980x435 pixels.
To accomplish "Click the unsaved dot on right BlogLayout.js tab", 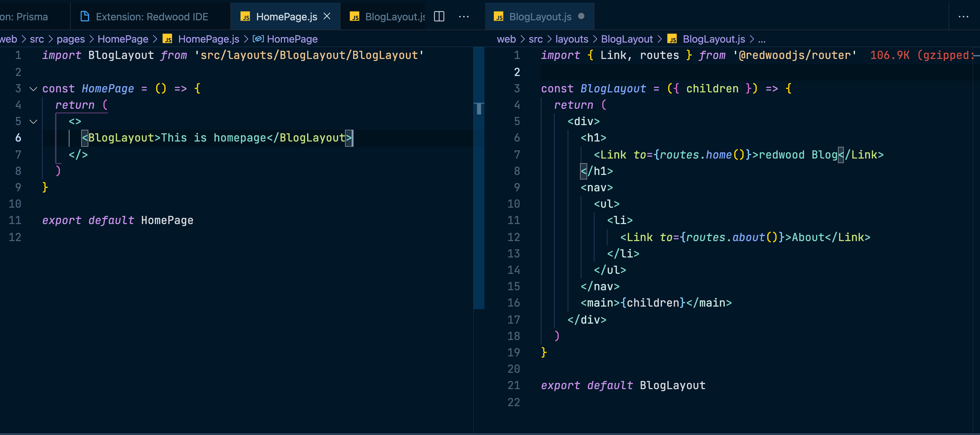I will (x=581, y=16).
